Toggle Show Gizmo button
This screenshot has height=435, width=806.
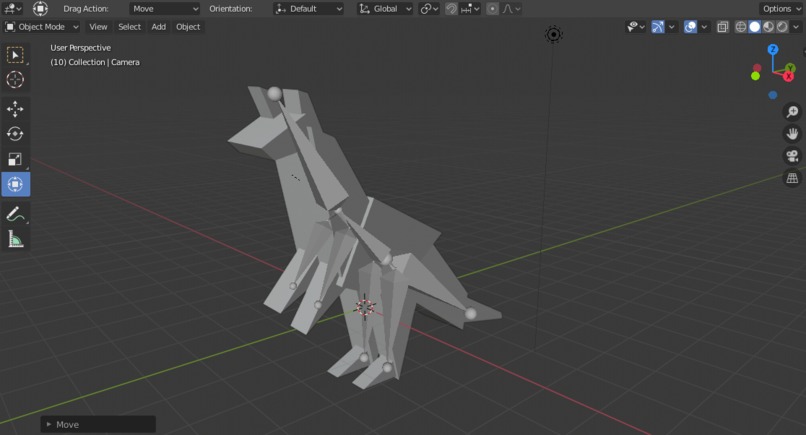pyautogui.click(x=658, y=27)
